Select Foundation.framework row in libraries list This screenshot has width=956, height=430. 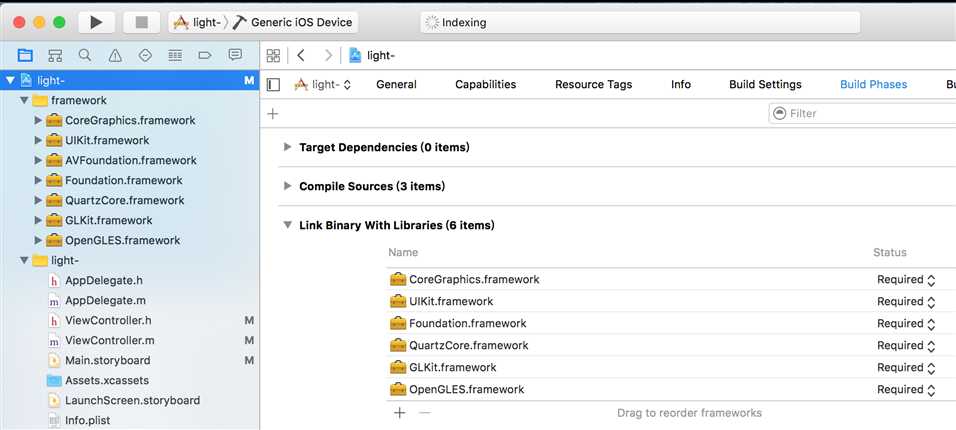671,323
